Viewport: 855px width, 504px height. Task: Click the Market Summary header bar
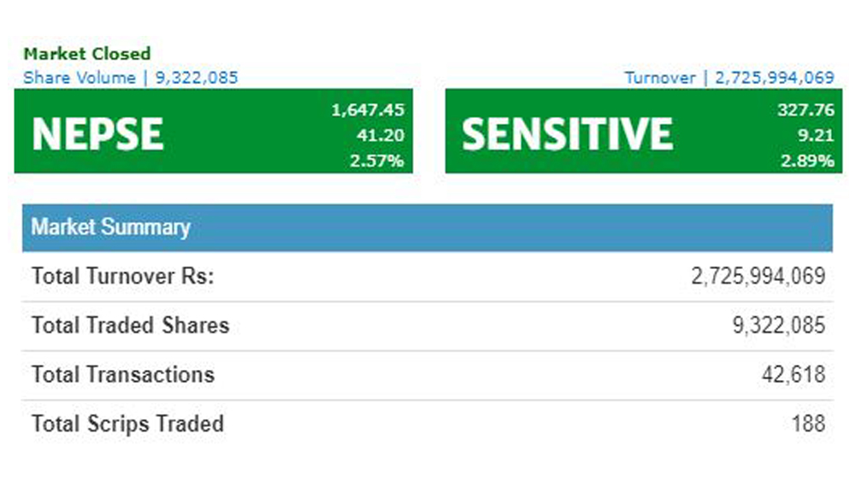click(427, 228)
